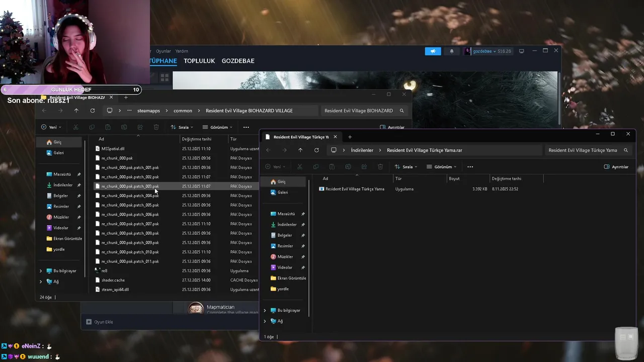Add new tab in BIOHAZARD VILLAGE Explorer window
This screenshot has height=362, width=644.
pos(126,98)
